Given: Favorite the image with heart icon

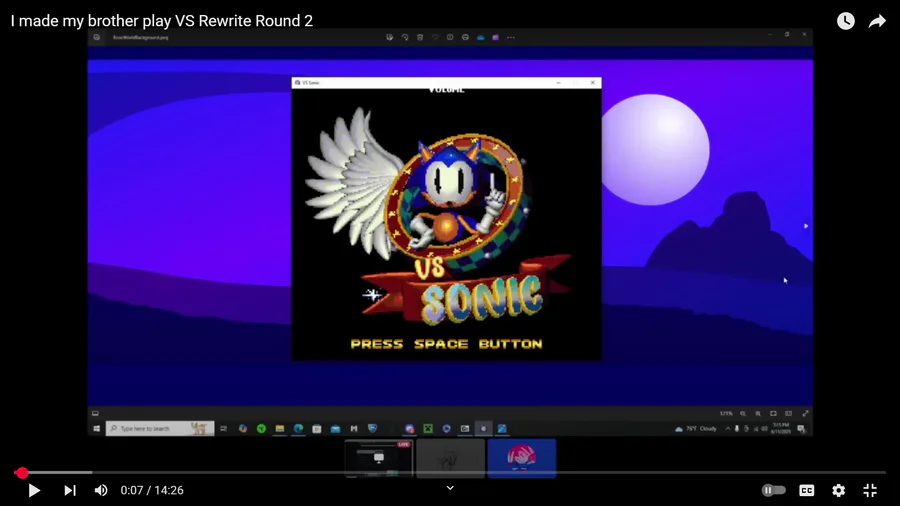Looking at the screenshot, I should [x=435, y=37].
